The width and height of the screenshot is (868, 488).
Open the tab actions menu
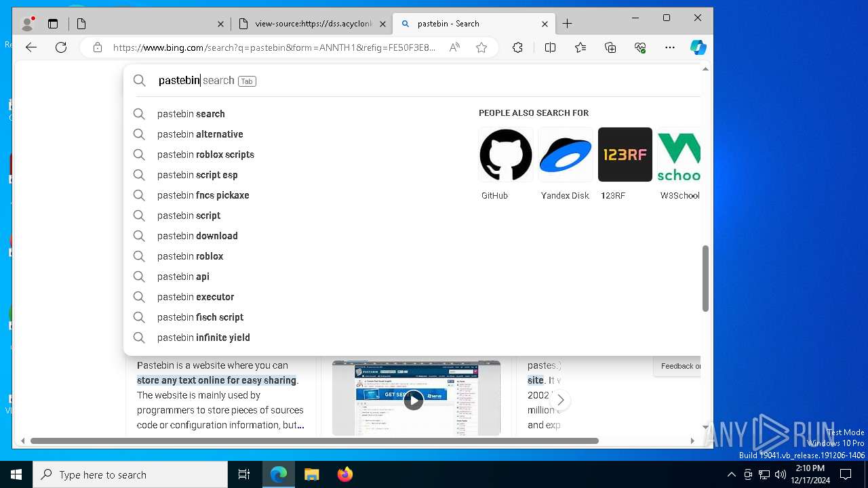53,24
